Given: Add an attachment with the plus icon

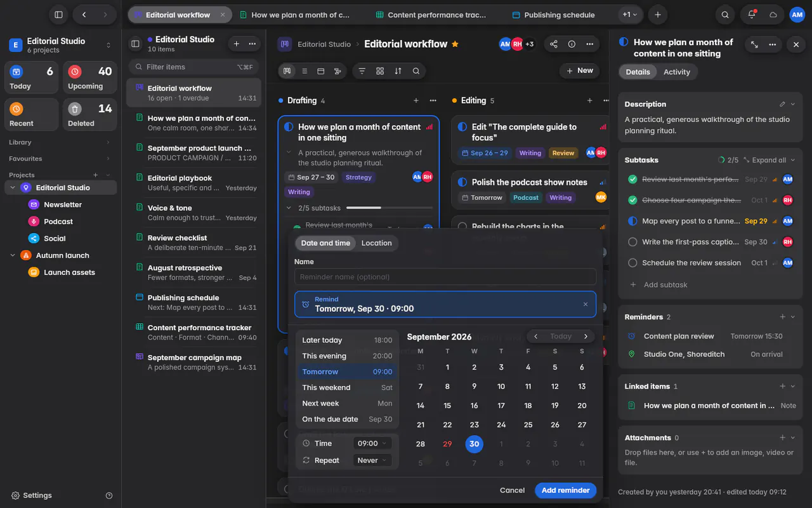Looking at the screenshot, I should coord(782,438).
